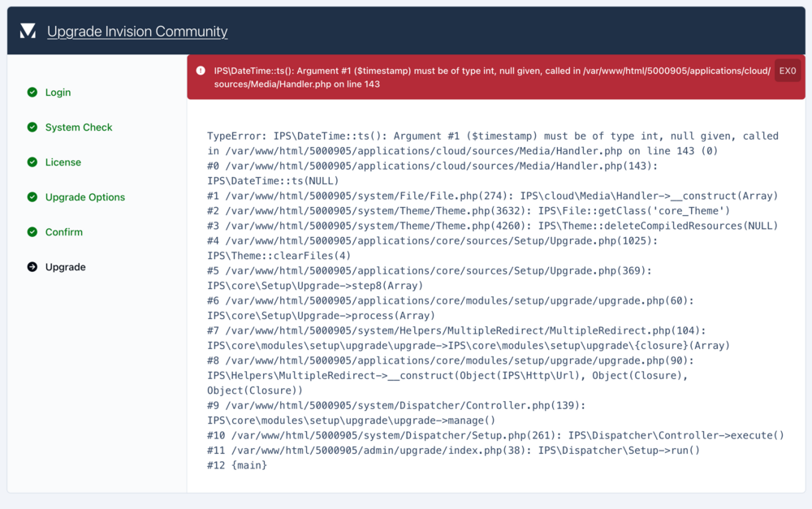Click stack trace line #6 upgrade.php(60)
The height and width of the screenshot is (509, 812).
[x=451, y=301]
